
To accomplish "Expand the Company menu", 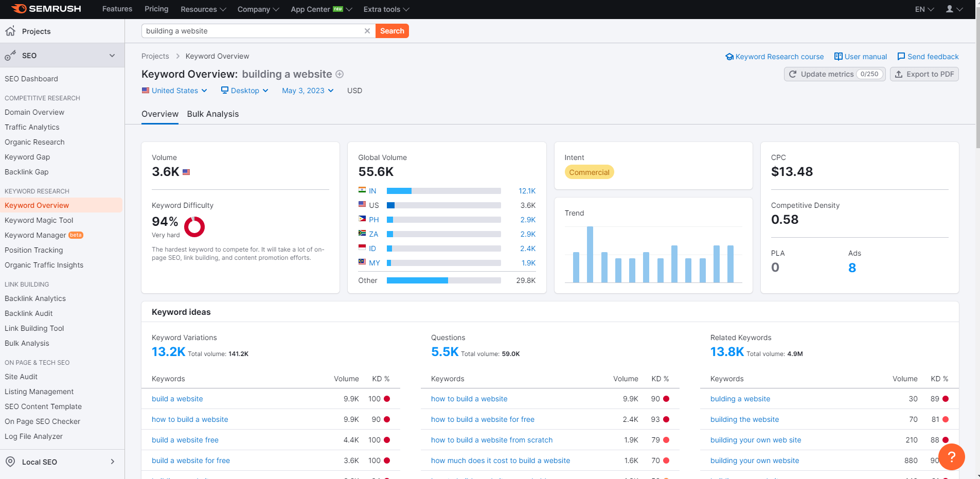I will coord(258,9).
